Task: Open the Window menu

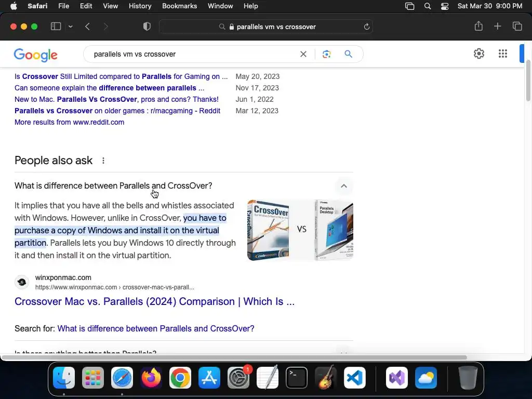Action: [x=220, y=6]
